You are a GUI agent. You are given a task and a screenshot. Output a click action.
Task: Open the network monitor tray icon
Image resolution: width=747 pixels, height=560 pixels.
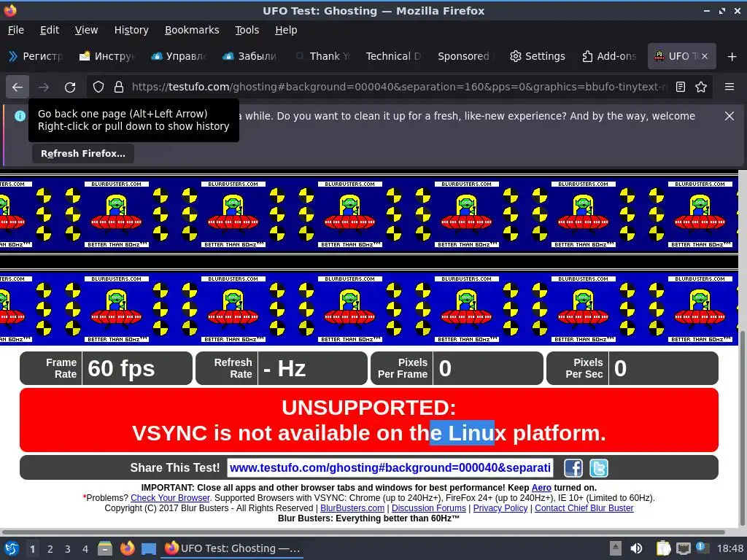coord(683,548)
